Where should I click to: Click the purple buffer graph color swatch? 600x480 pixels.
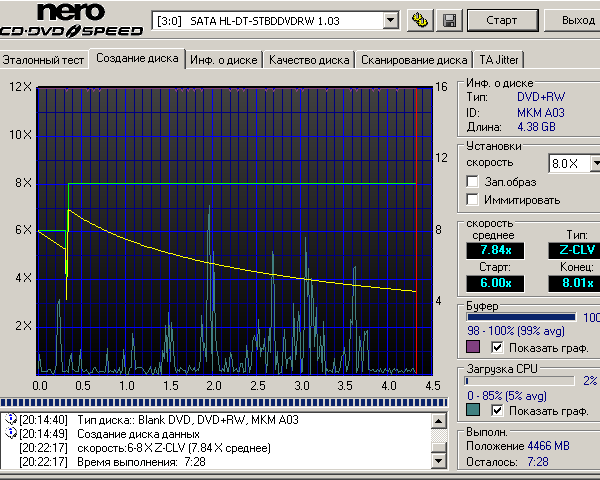pyautogui.click(x=473, y=347)
